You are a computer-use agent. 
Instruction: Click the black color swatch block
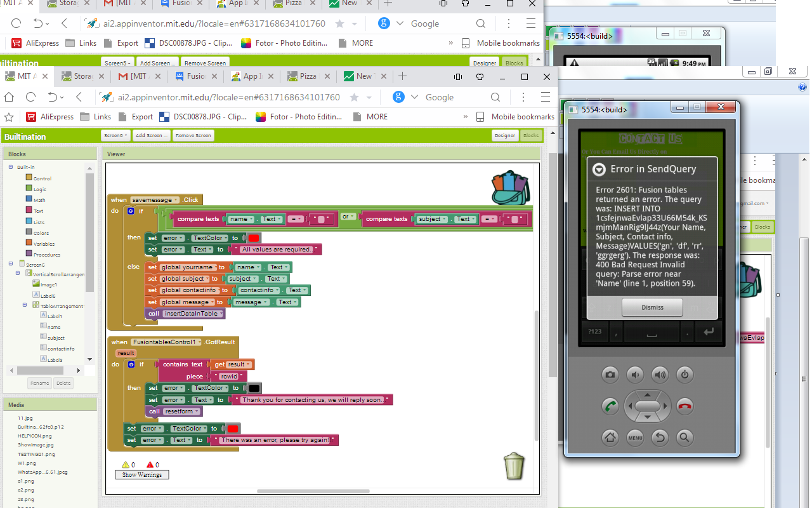coord(254,388)
